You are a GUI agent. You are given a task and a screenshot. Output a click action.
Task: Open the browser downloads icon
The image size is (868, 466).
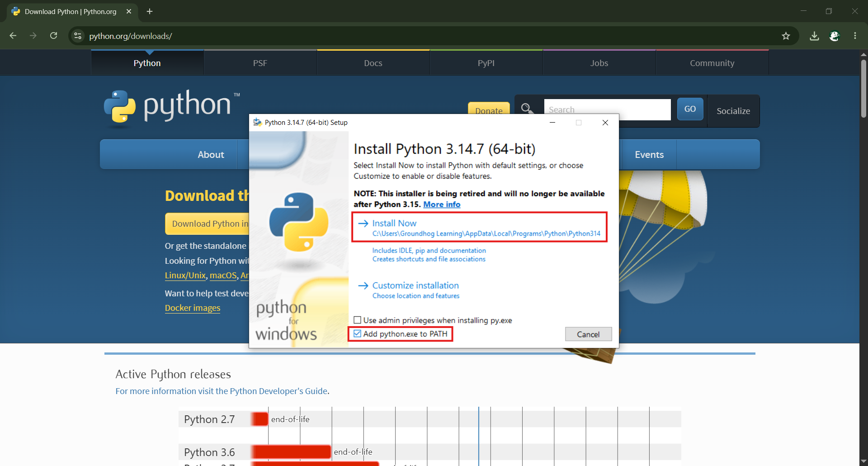pos(814,36)
